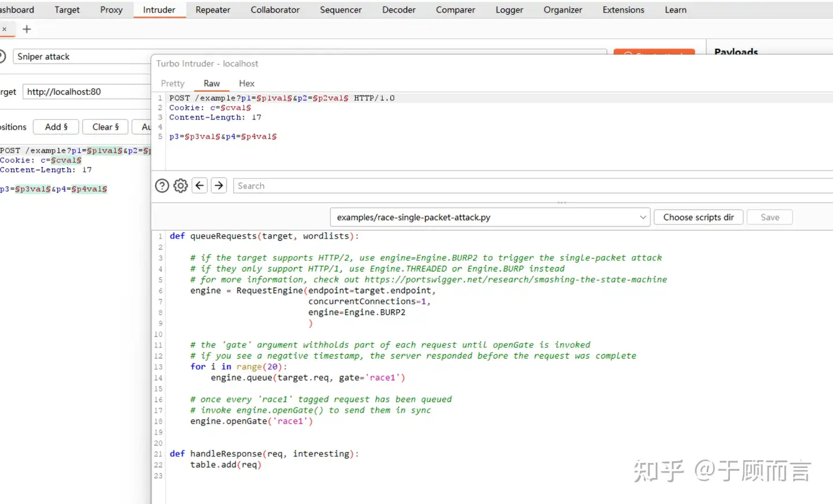Open the help question-mark icon beside Search
Screen dimensions: 833x504
click(162, 186)
